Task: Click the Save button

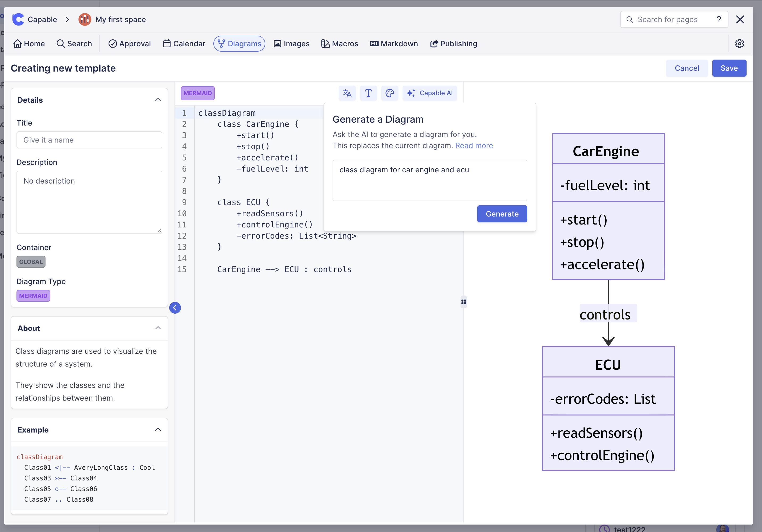Action: [x=729, y=68]
